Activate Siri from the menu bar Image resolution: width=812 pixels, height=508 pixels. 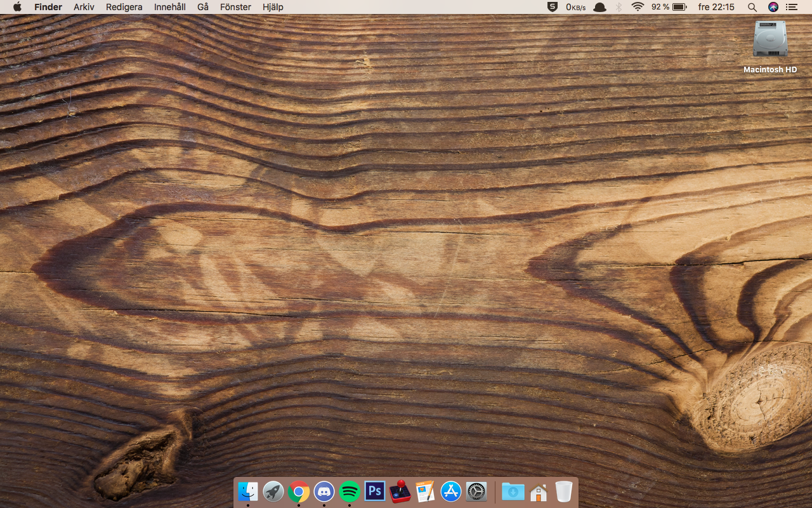[x=773, y=7]
